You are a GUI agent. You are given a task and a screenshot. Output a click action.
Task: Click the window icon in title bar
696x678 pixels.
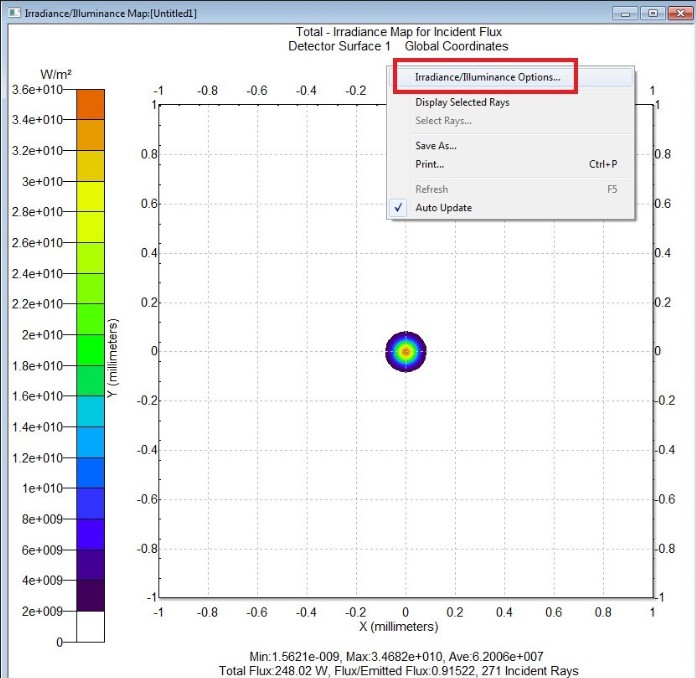click(12, 13)
